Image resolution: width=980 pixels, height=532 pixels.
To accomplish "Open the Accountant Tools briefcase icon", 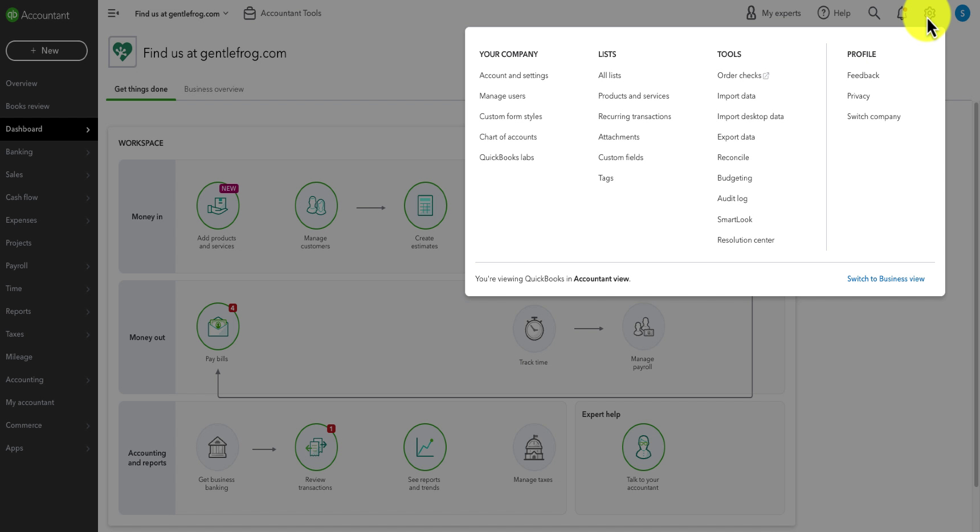I will point(250,13).
